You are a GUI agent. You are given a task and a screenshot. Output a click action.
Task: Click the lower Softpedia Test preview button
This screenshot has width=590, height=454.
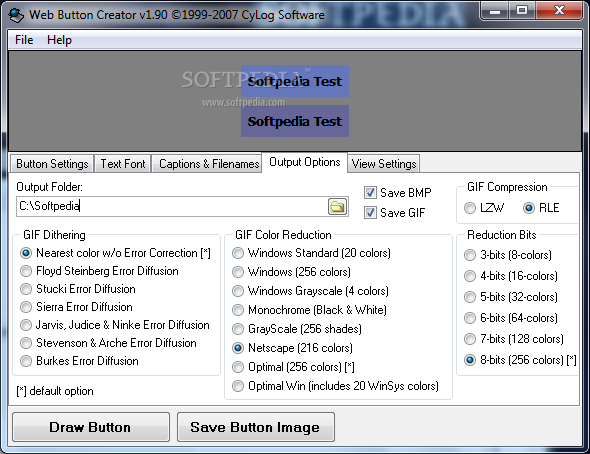(295, 121)
